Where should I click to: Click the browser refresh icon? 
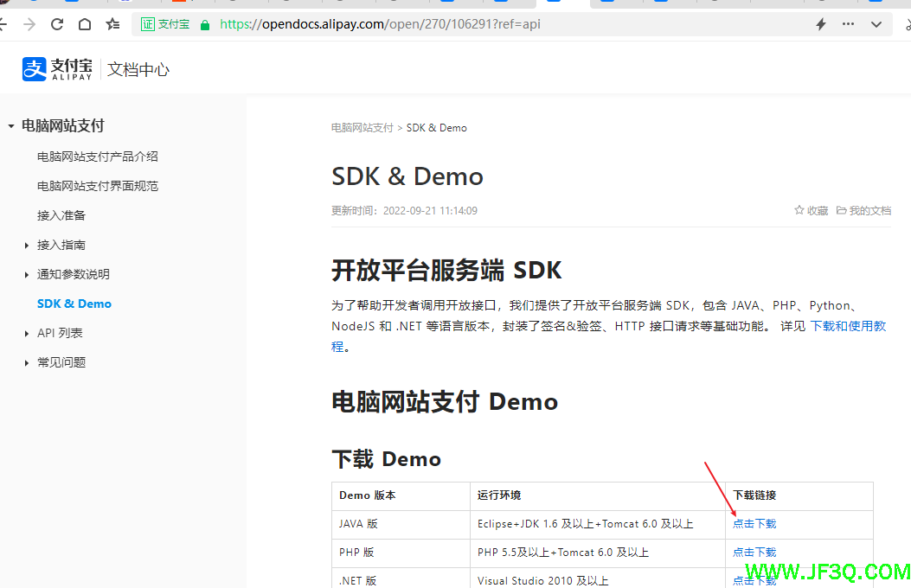57,24
